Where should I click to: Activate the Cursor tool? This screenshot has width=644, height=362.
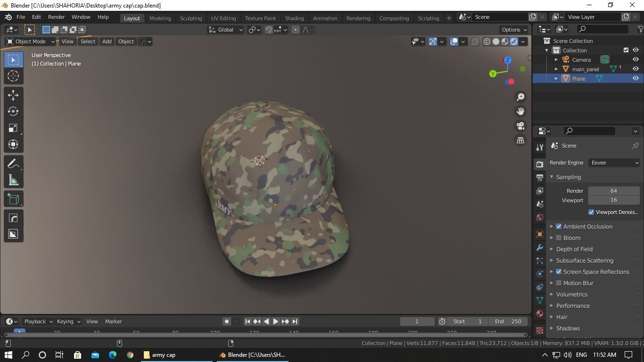[13, 76]
